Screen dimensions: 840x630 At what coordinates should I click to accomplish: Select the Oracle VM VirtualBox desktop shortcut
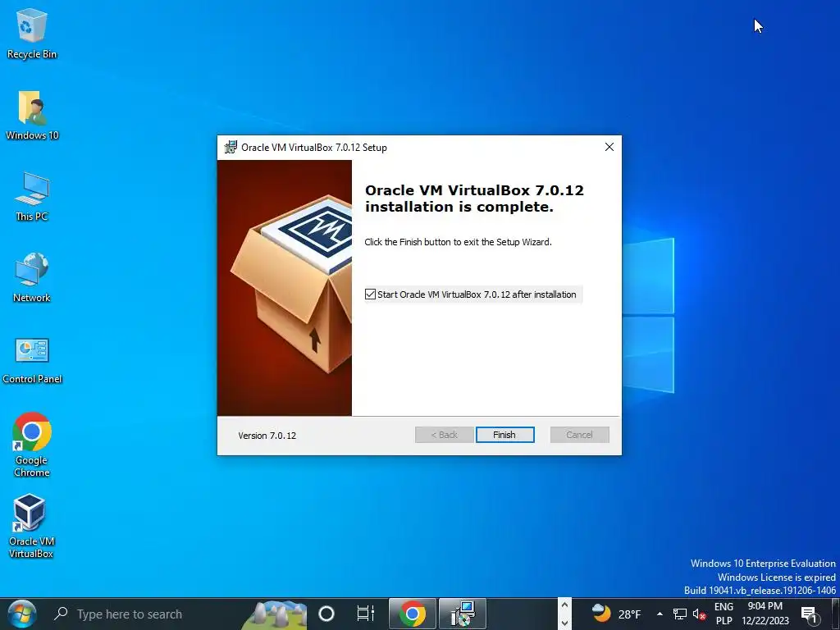point(31,527)
